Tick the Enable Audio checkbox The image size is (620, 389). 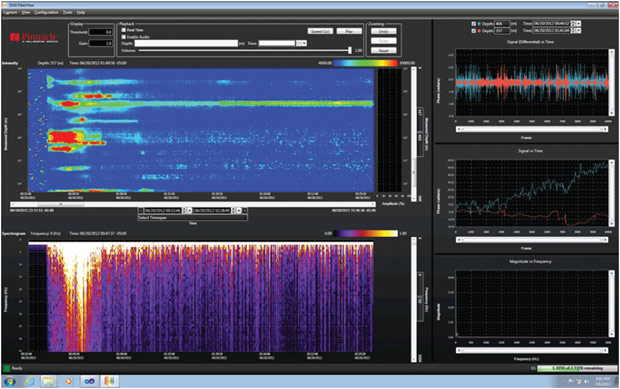124,36
